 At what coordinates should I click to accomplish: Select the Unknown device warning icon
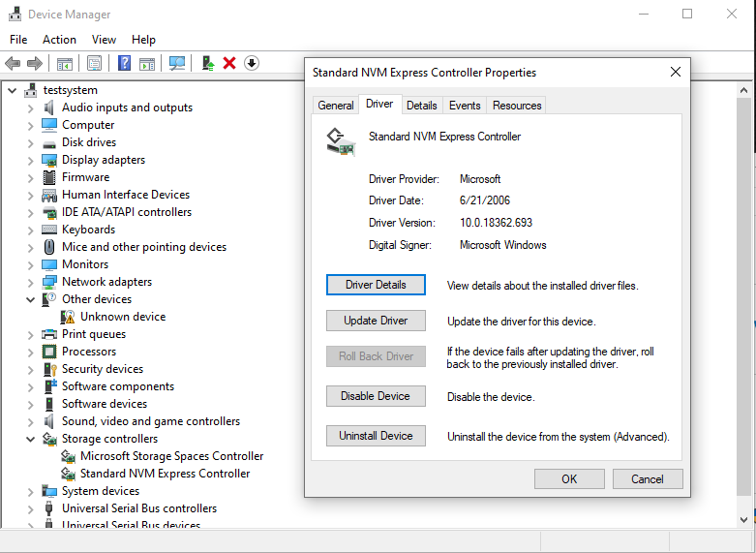[x=68, y=317]
